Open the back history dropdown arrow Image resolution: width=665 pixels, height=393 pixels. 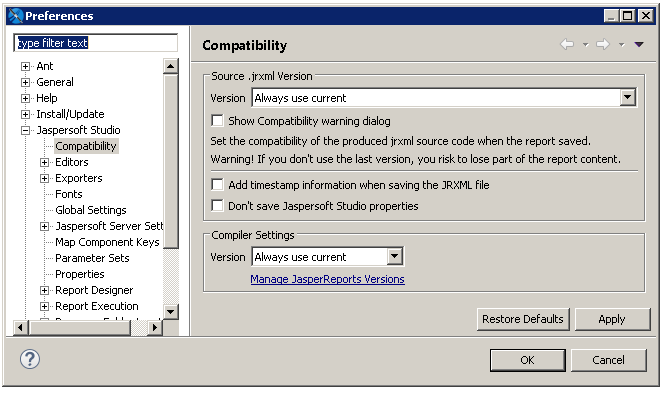(x=585, y=45)
